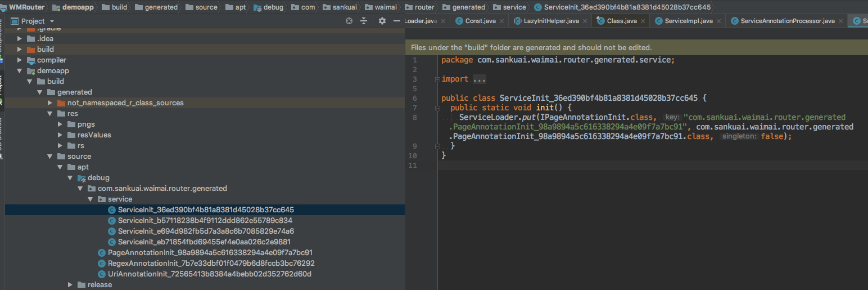Click line number 11 in gutter
This screenshot has height=290, width=868.
click(x=414, y=165)
